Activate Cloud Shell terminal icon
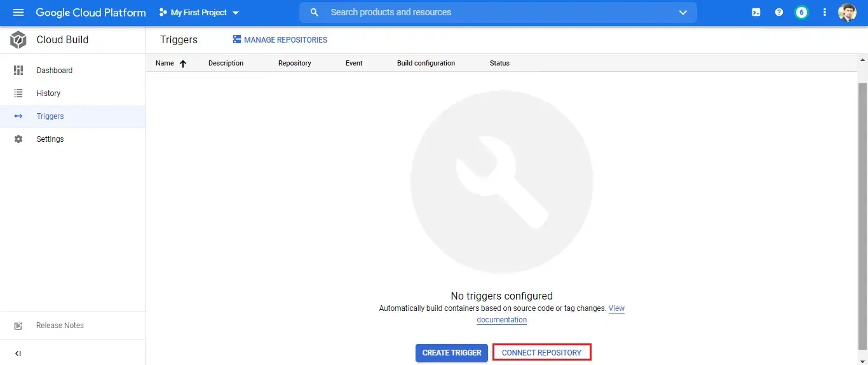Image resolution: width=868 pixels, height=365 pixels. [756, 13]
